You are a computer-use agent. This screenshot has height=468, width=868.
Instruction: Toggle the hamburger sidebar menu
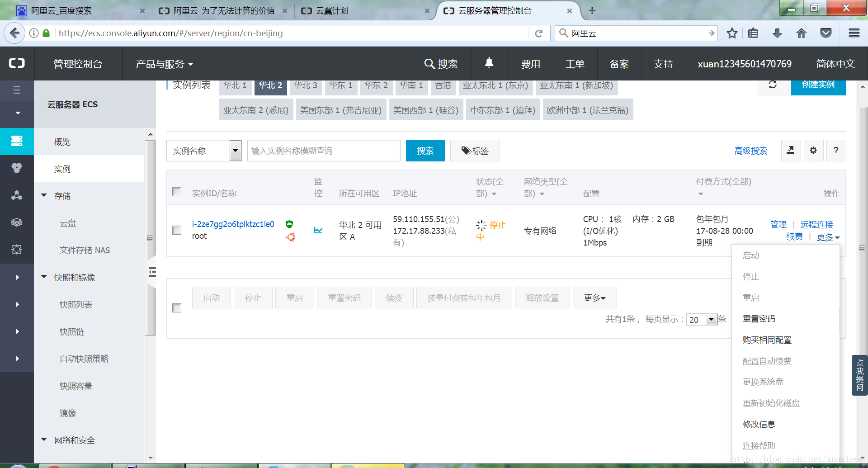(17, 90)
